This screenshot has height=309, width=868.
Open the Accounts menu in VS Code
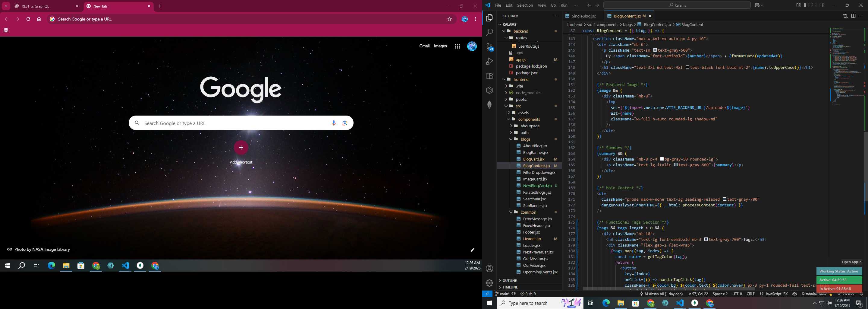[489, 269]
